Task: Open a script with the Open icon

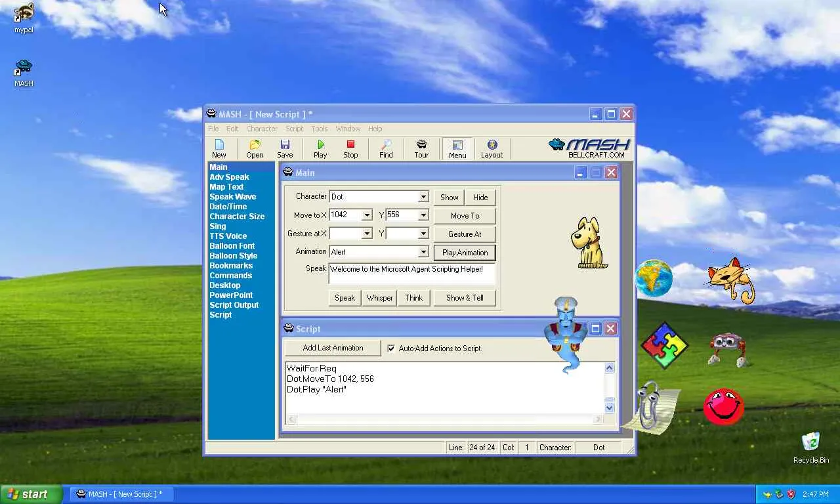Action: (255, 149)
